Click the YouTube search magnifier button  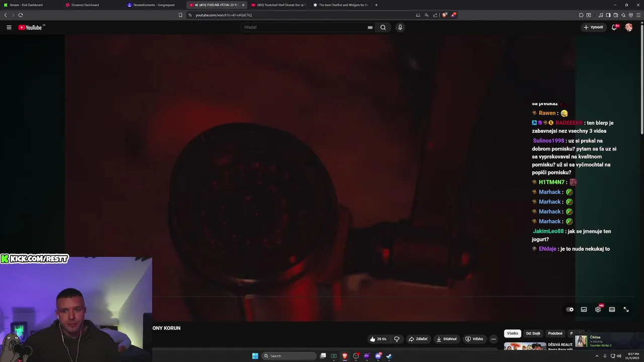[383, 28]
